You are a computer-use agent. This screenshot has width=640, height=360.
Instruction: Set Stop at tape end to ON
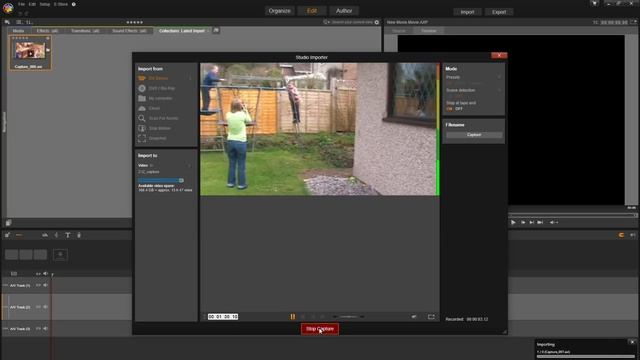click(449, 109)
